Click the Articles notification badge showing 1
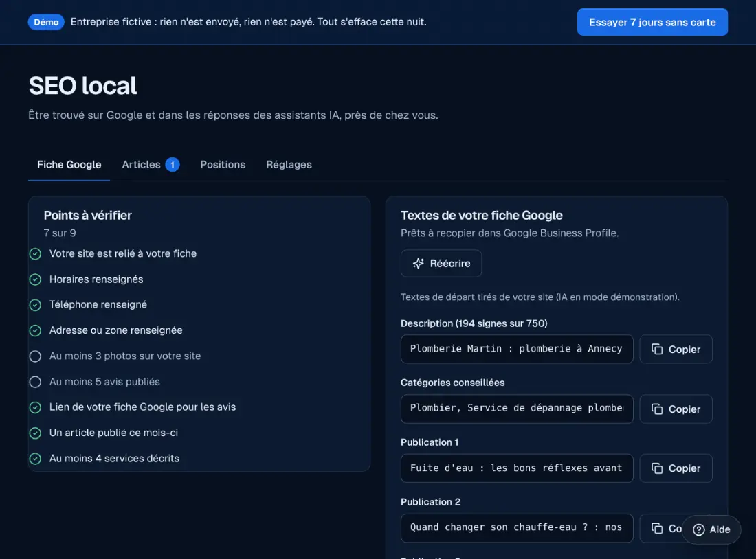756x559 pixels. point(173,165)
